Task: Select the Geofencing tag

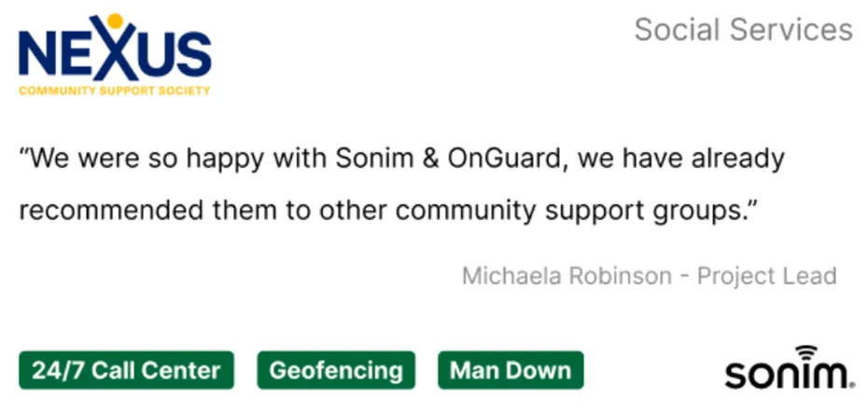Action: pyautogui.click(x=336, y=370)
